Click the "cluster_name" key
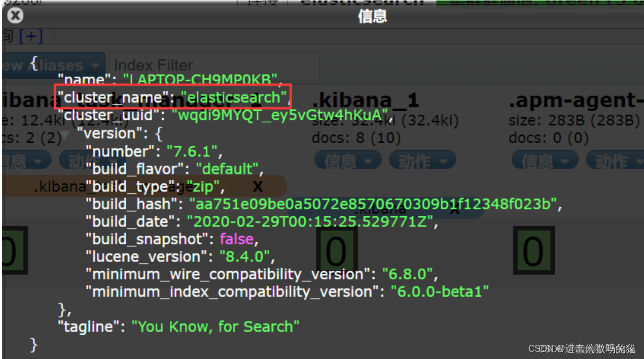This screenshot has width=644, height=359. pyautogui.click(x=112, y=97)
